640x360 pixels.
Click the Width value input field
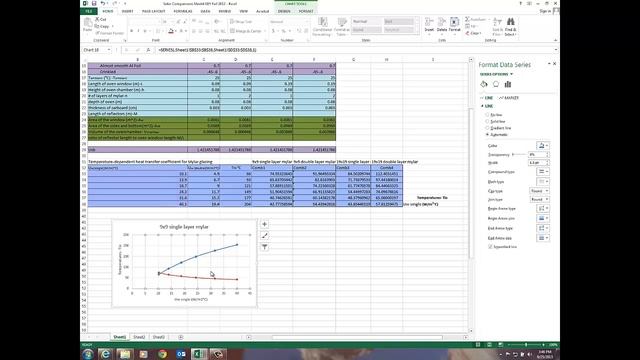click(x=537, y=163)
